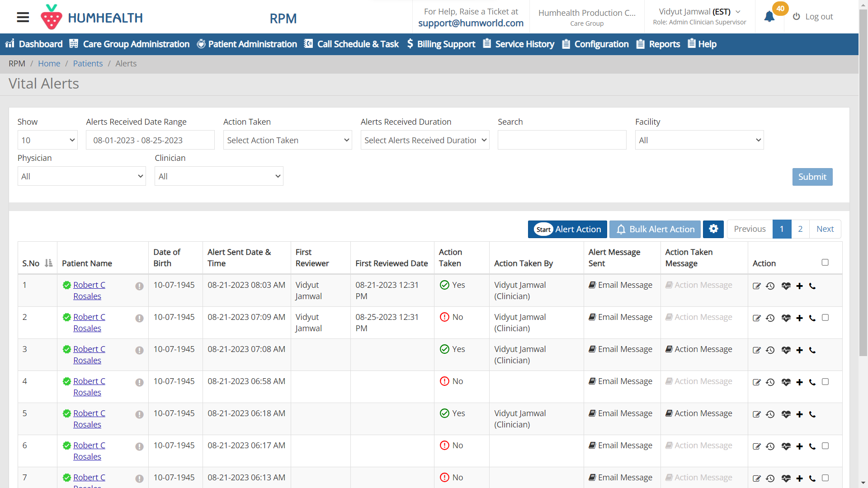Click the info icon beside Robert C Rosales
Screen dimensions: 868x488
[139, 286]
